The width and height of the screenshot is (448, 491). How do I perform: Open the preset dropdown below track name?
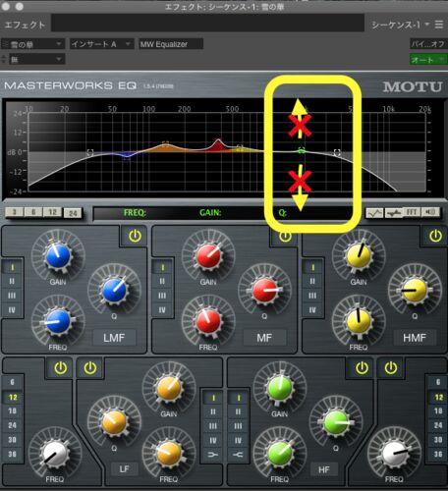click(37, 59)
